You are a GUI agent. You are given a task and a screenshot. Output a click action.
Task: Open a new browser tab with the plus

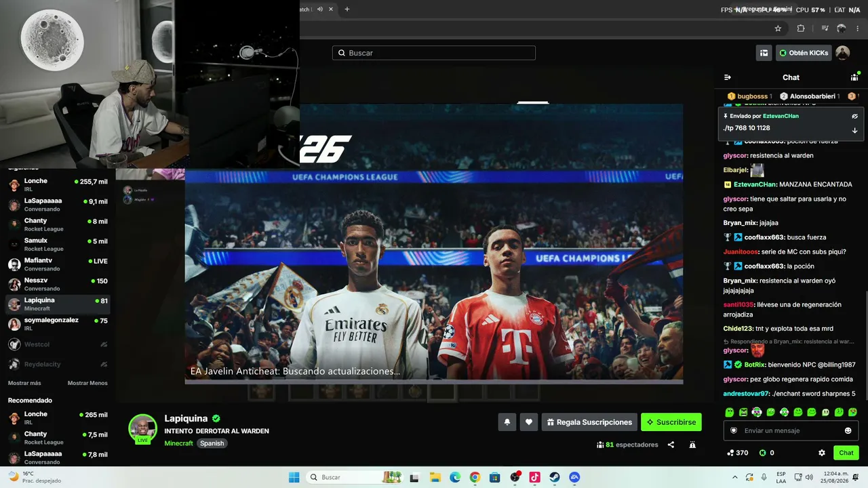(347, 9)
